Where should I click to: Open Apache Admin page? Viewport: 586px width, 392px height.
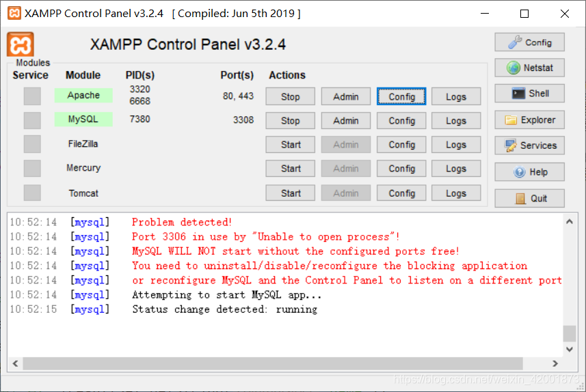pyautogui.click(x=346, y=96)
